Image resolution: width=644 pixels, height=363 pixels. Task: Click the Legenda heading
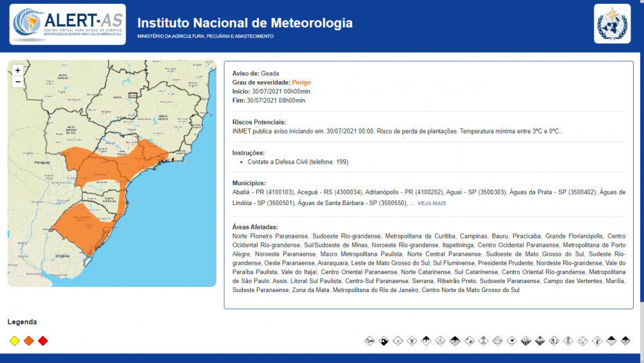(22, 322)
